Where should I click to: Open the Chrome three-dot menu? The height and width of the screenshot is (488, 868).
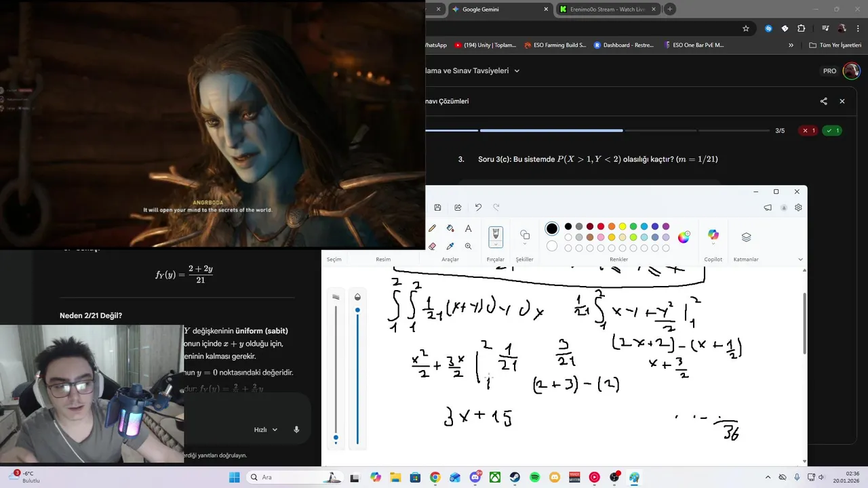pyautogui.click(x=858, y=28)
